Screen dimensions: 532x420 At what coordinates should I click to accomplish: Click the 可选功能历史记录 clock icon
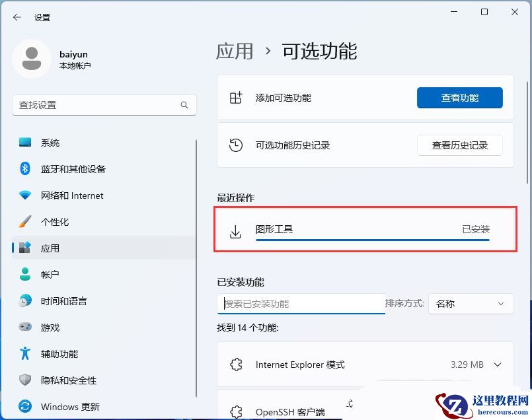pyautogui.click(x=235, y=145)
